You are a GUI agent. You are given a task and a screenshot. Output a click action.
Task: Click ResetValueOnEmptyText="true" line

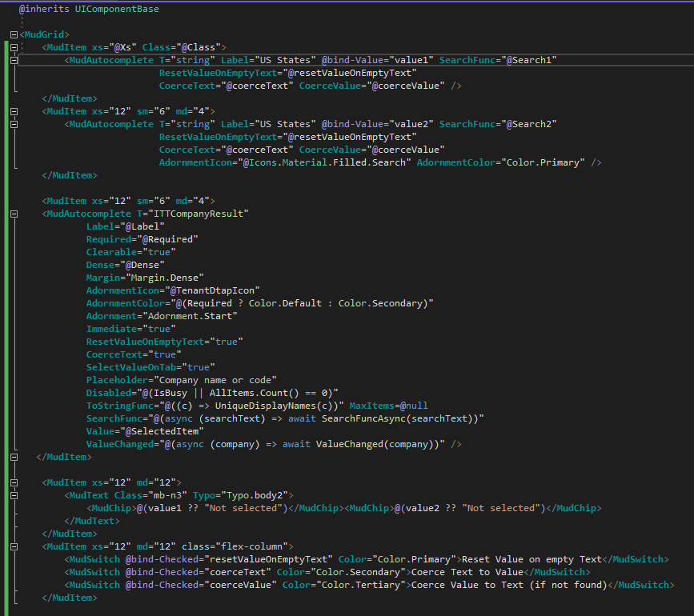pyautogui.click(x=165, y=342)
